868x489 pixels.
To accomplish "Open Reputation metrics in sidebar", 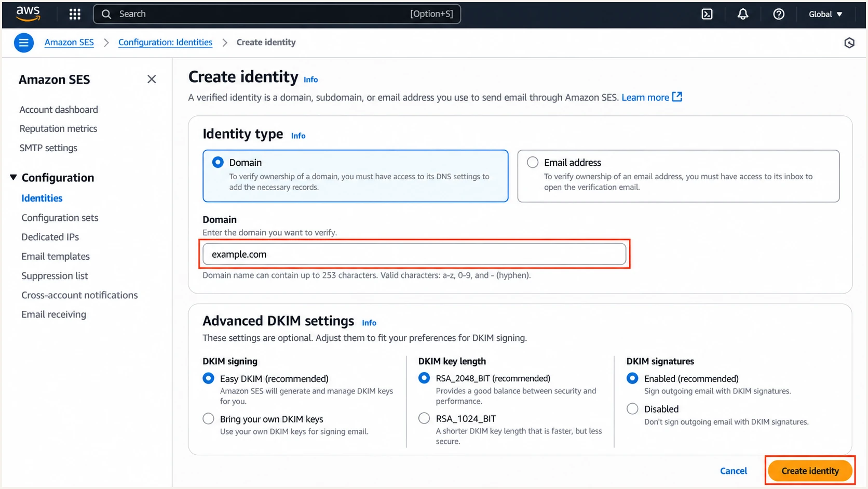I will pos(58,128).
